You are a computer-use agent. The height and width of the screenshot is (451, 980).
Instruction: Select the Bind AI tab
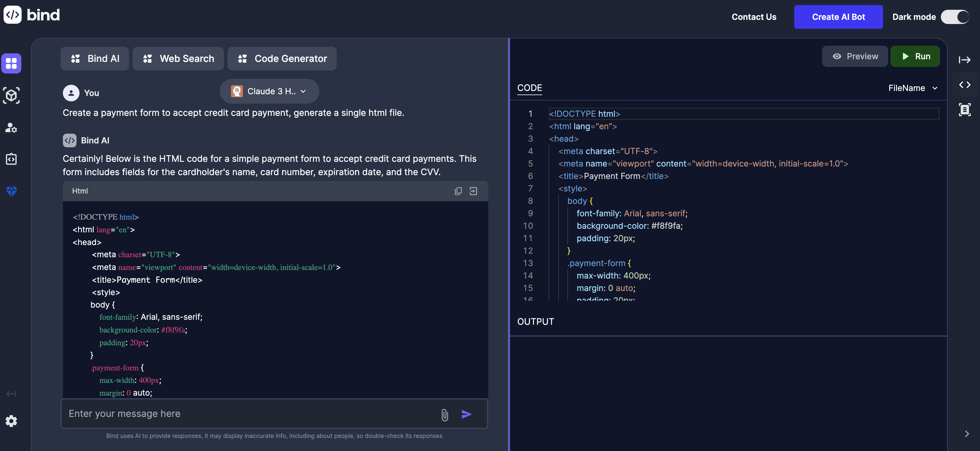coord(95,58)
